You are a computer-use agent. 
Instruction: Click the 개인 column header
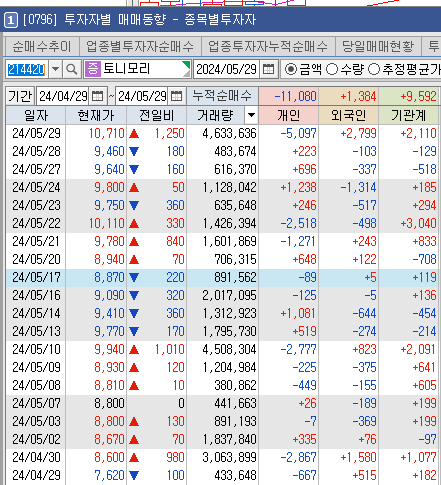coord(289,116)
